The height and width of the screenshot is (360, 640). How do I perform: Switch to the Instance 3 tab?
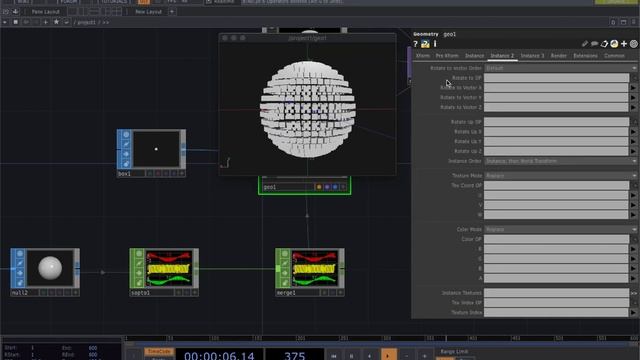(x=532, y=56)
